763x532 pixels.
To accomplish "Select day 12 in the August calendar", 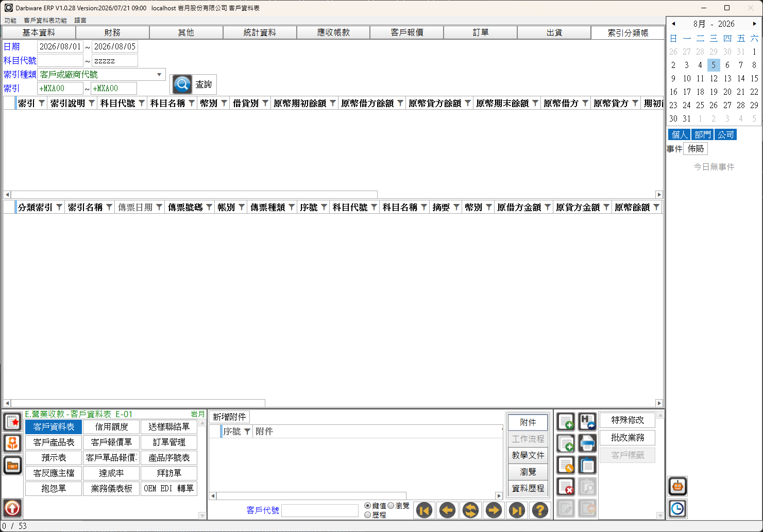I will point(714,78).
